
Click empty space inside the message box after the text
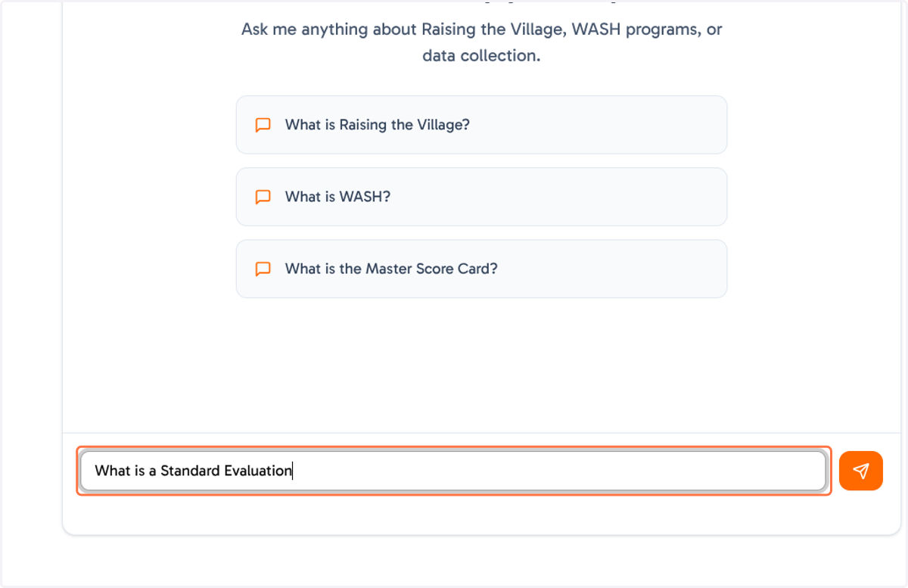pyautogui.click(x=560, y=471)
